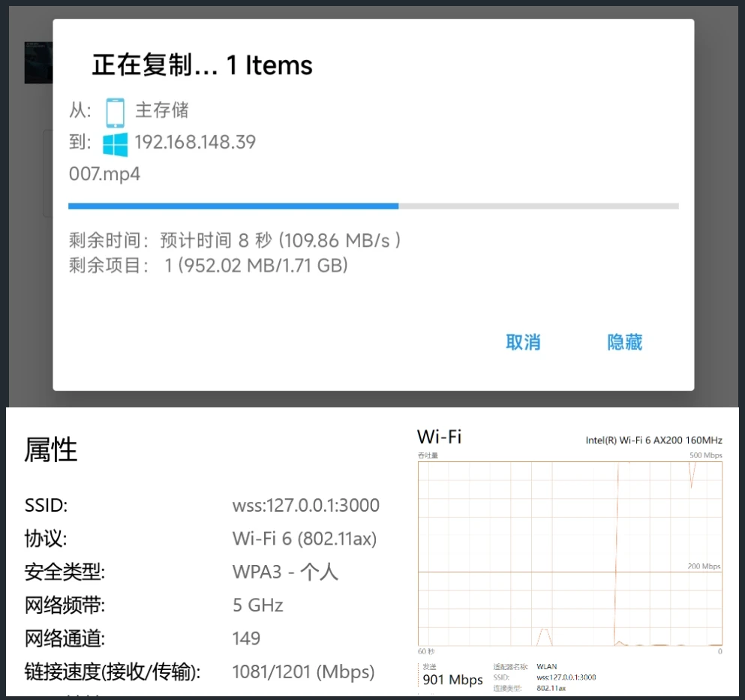Click the security type value WPA3 - 个人
Screen dimensions: 745x700
tap(285, 572)
